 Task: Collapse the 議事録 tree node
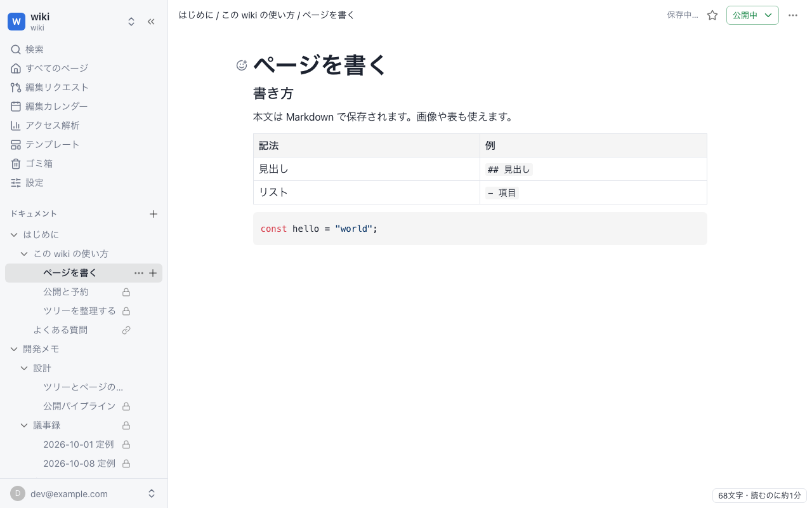pyautogui.click(x=24, y=425)
